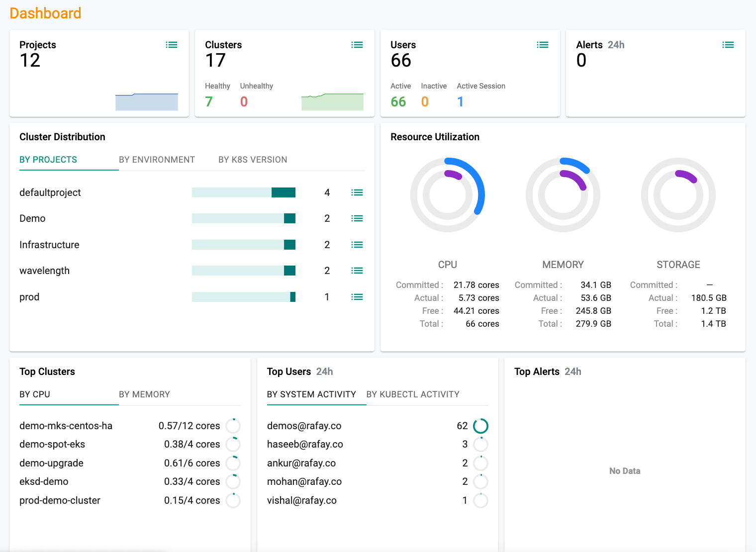Open user ankur@rafay.co
Viewport: 756px width, 552px height.
tap(301, 463)
